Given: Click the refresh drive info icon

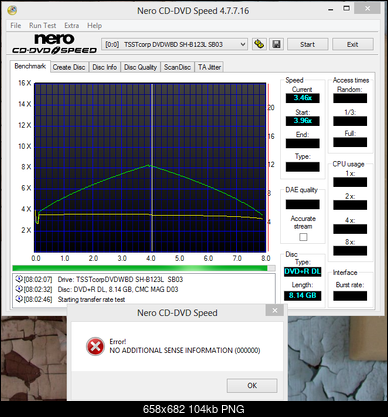Looking at the screenshot, I should [259, 44].
